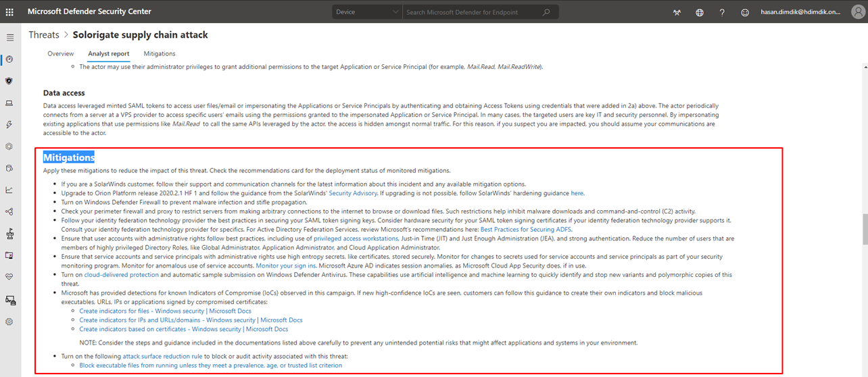Viewport: 868px width, 377px height.
Task: Open Create indicators based on certificates link
Action: (184, 329)
